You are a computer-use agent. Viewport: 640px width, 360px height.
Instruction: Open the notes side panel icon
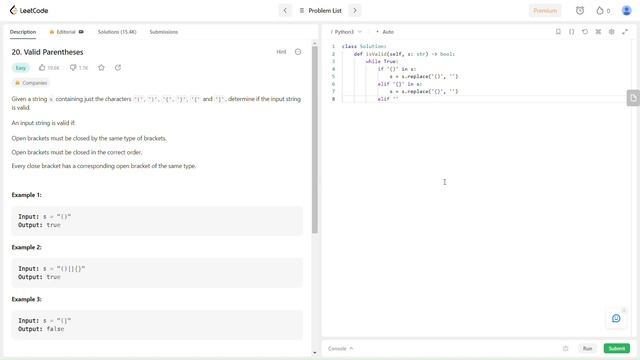[633, 98]
